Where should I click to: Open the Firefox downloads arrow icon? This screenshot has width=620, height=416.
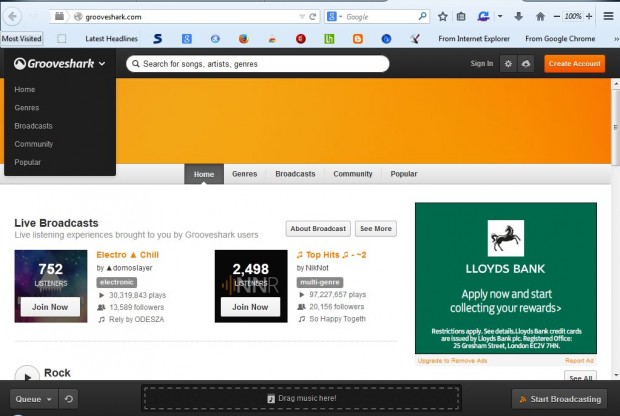click(x=518, y=17)
